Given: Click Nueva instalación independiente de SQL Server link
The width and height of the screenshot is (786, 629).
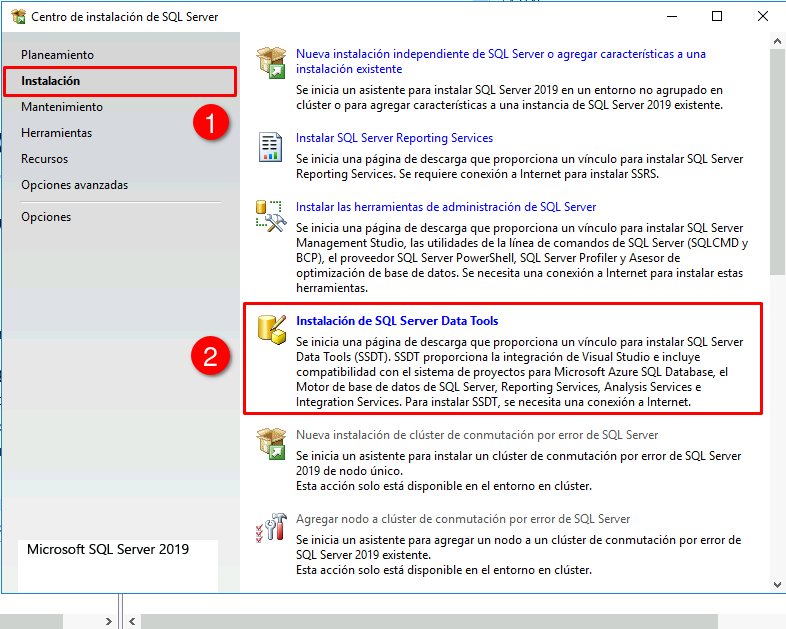Looking at the screenshot, I should click(500, 61).
